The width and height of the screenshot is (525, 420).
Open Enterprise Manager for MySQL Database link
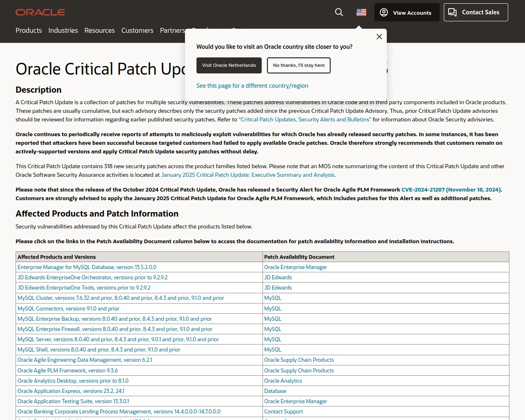(87, 267)
